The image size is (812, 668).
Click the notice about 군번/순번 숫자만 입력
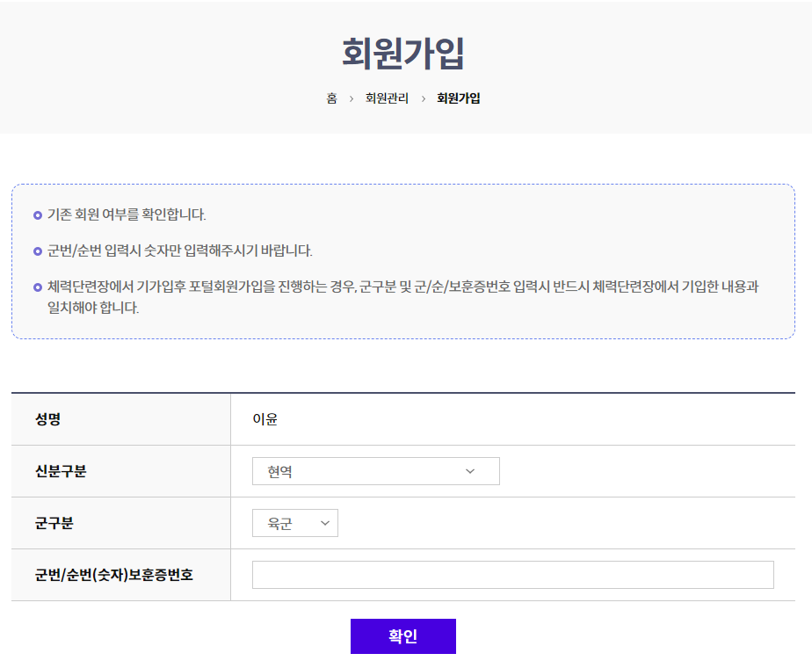tap(179, 250)
